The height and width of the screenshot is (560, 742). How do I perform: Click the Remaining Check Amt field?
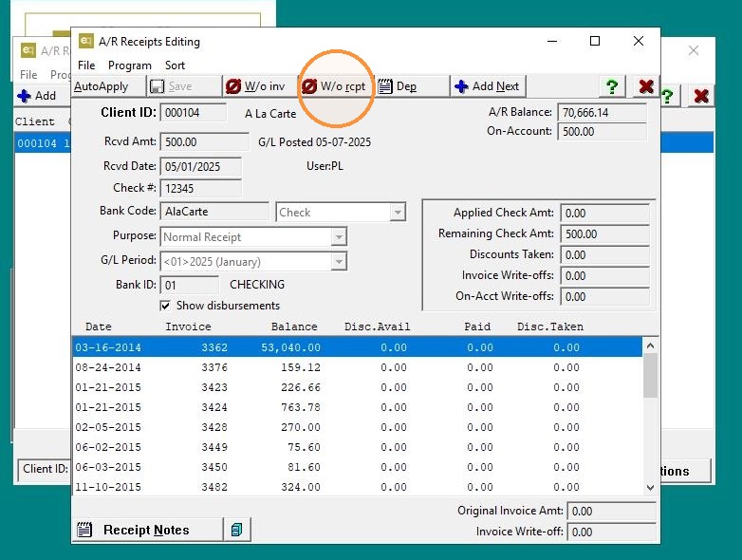[604, 233]
